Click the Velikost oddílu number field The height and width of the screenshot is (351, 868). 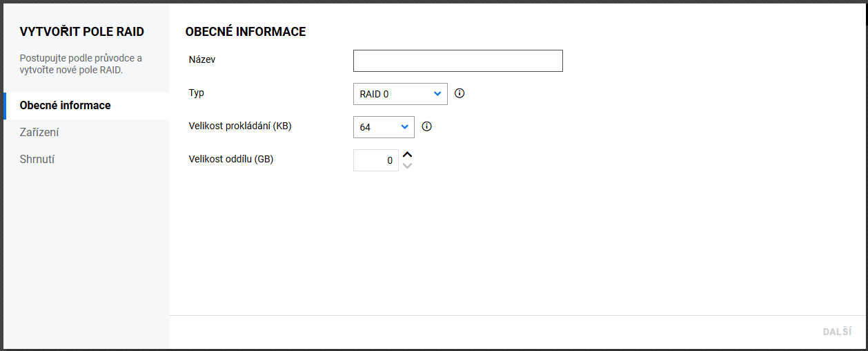375,160
